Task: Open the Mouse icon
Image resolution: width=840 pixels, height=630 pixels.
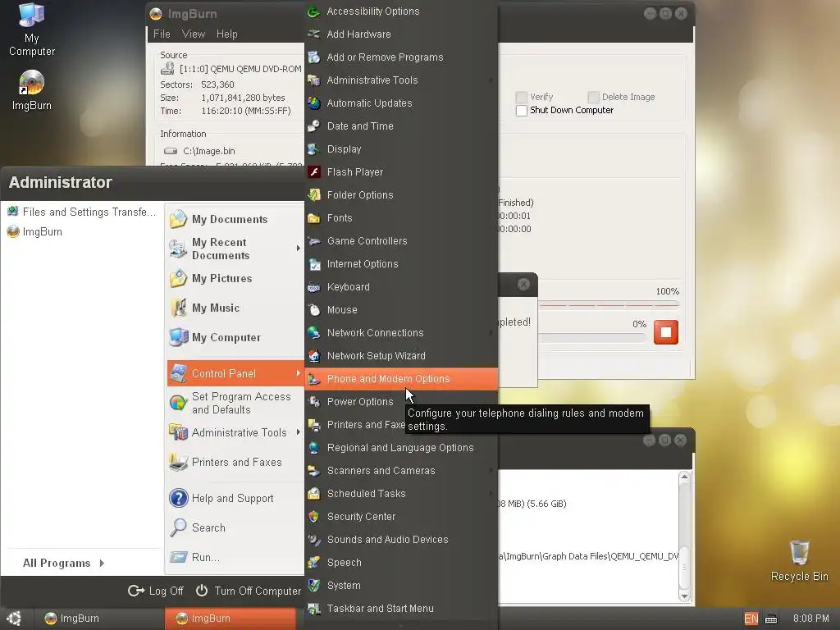Action: click(314, 310)
